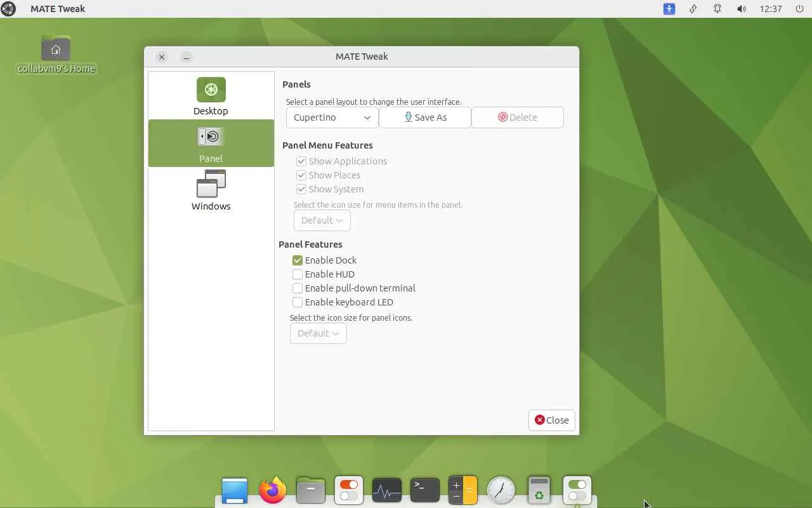Open the Clock app in the dock
Viewport: 812px width, 508px height.
coord(501,490)
